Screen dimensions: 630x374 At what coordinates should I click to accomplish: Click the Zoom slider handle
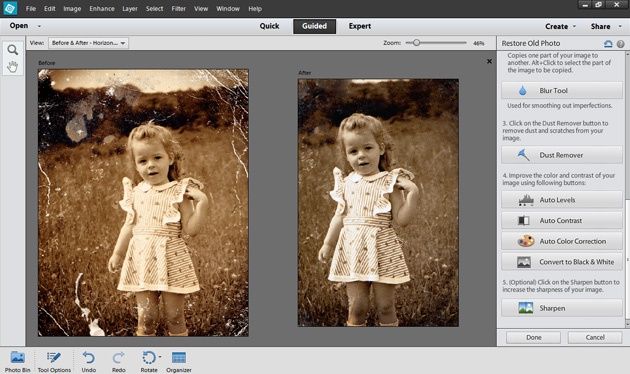point(417,42)
